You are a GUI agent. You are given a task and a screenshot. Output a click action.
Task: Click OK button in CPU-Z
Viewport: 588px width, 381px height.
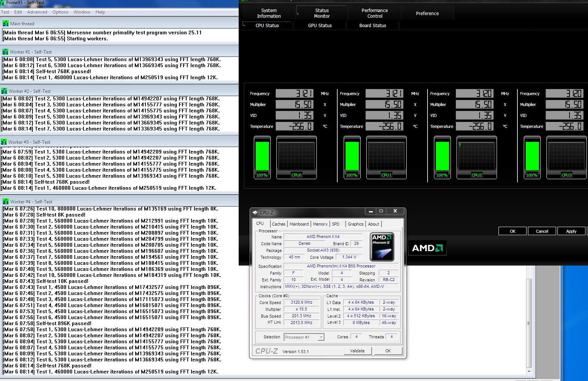coord(388,351)
